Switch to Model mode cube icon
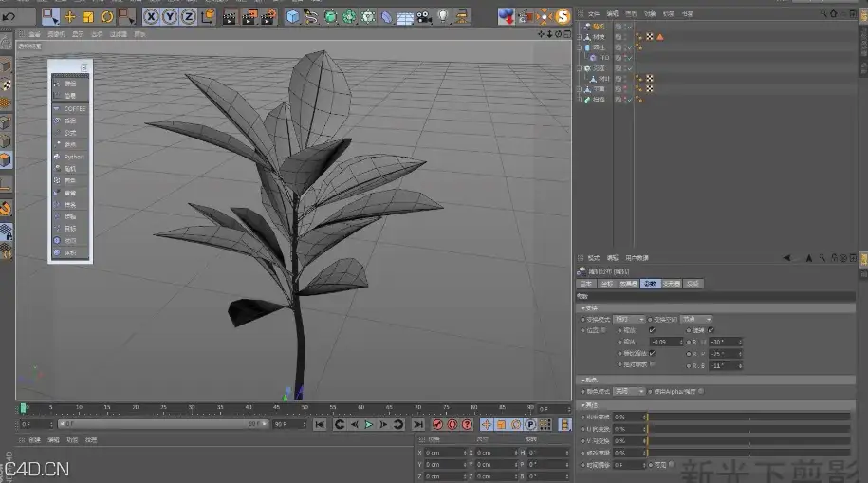Image resolution: width=868 pixels, height=483 pixels. [6, 66]
